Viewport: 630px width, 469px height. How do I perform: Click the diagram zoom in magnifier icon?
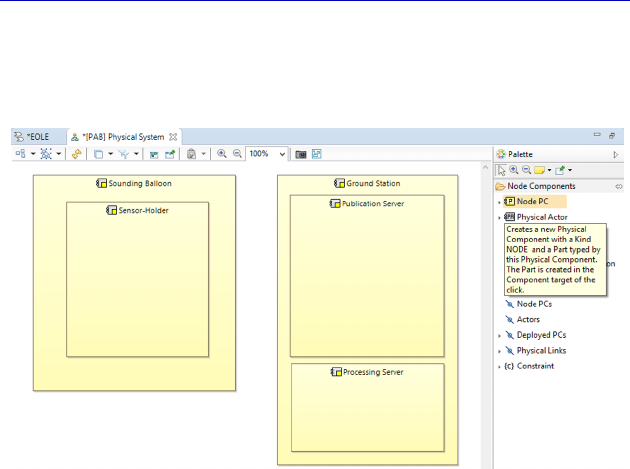[222, 154]
